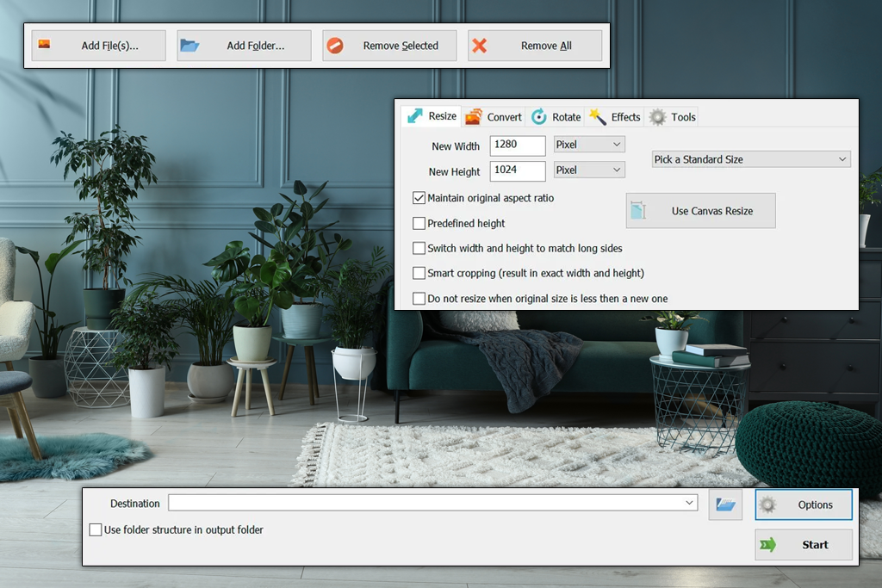Open New Width unit Pixel dropdown

tap(589, 145)
